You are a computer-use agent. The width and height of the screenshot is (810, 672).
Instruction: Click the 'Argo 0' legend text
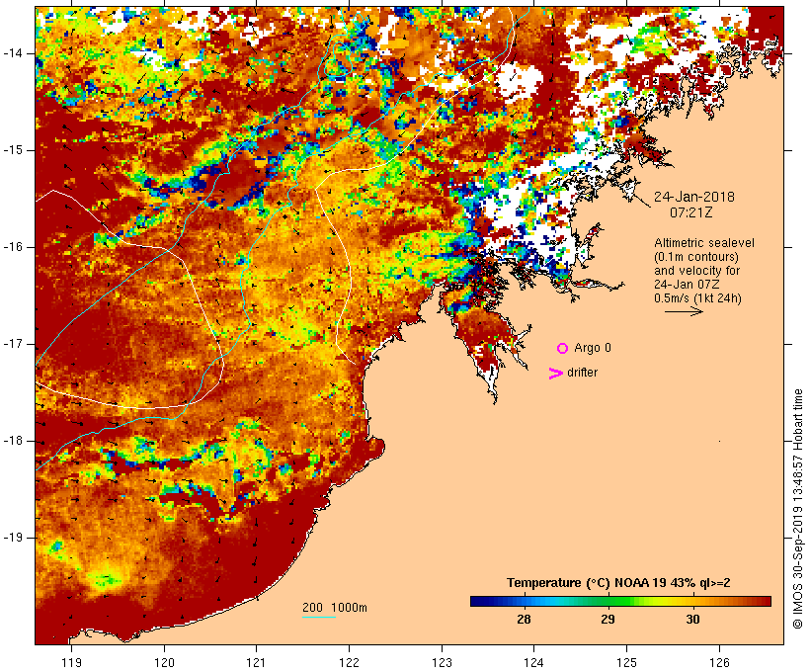(x=593, y=348)
